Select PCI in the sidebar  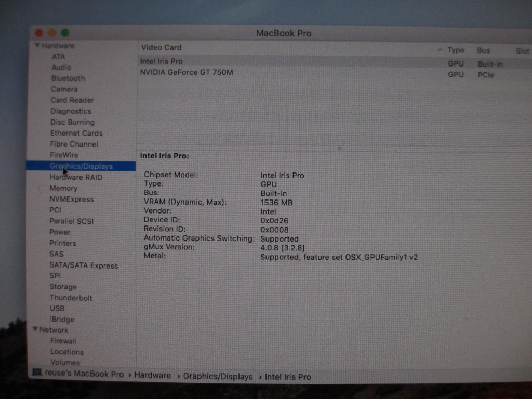[55, 210]
